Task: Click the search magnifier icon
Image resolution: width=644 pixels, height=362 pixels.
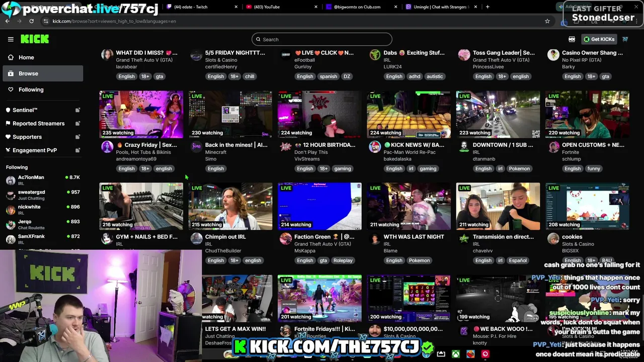Action: pyautogui.click(x=259, y=39)
